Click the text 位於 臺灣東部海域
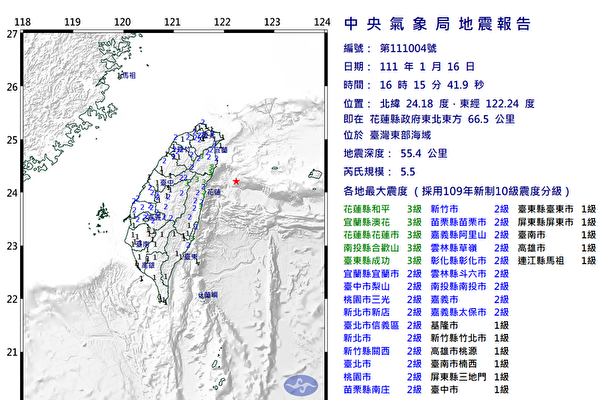The image size is (600, 400). (387, 135)
